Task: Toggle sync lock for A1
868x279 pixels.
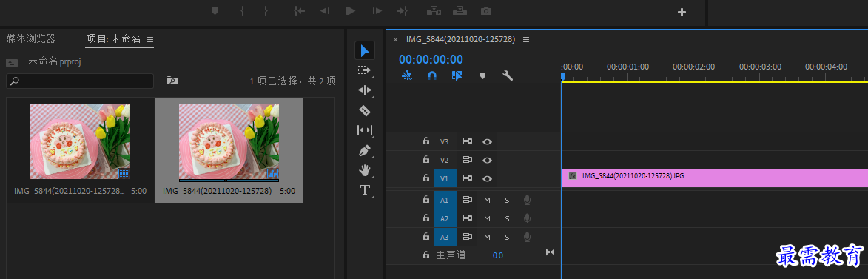Action: pyautogui.click(x=467, y=200)
